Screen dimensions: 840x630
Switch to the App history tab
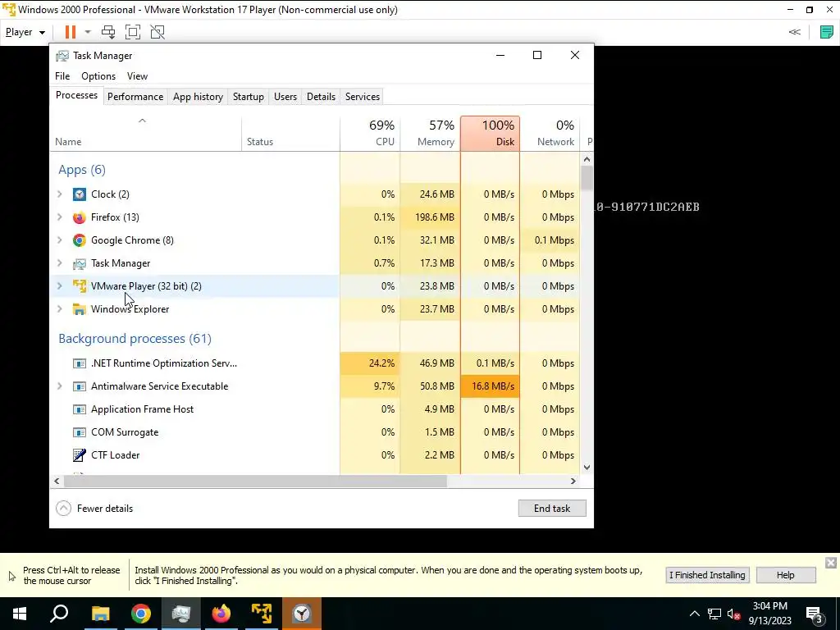(x=198, y=97)
